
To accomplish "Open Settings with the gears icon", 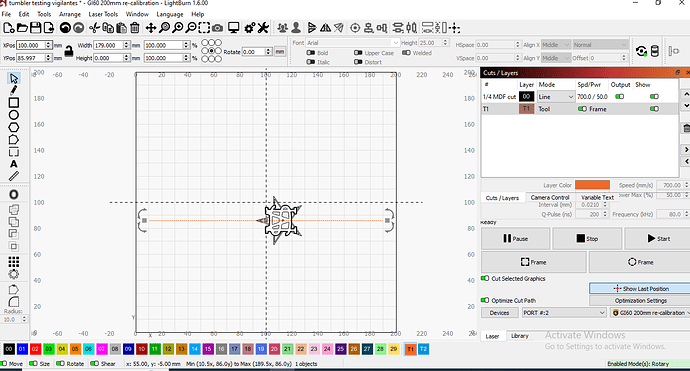I will [x=250, y=28].
